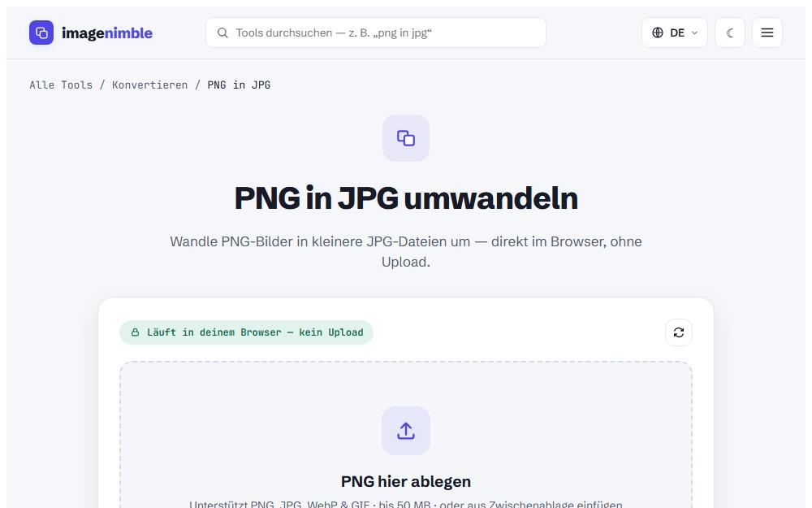Image resolution: width=812 pixels, height=508 pixels.
Task: Click the lock icon in the browser badge
Action: coord(135,332)
